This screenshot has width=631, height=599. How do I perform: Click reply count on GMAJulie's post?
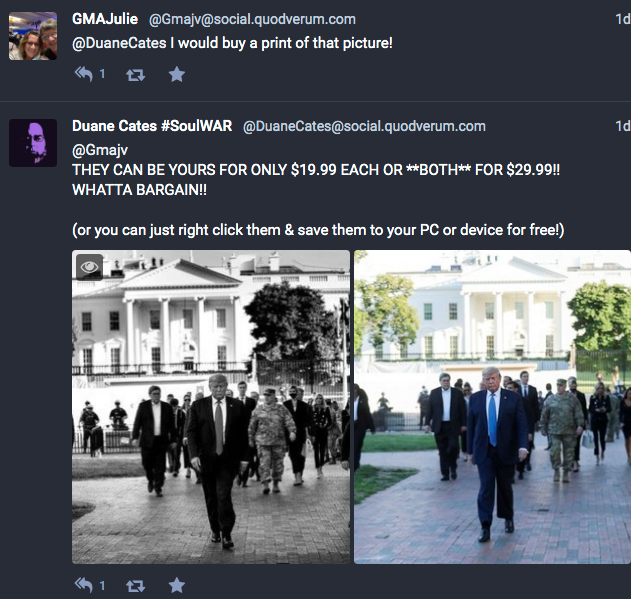[102, 74]
